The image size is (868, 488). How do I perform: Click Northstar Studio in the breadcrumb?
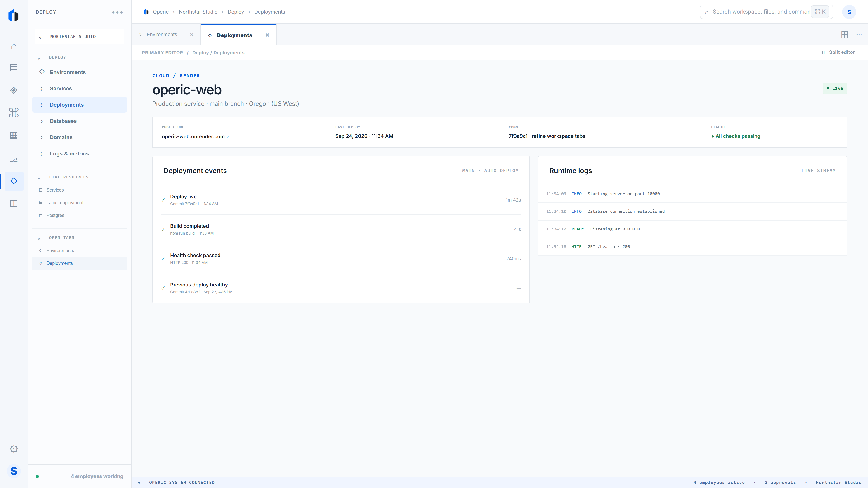(x=198, y=12)
